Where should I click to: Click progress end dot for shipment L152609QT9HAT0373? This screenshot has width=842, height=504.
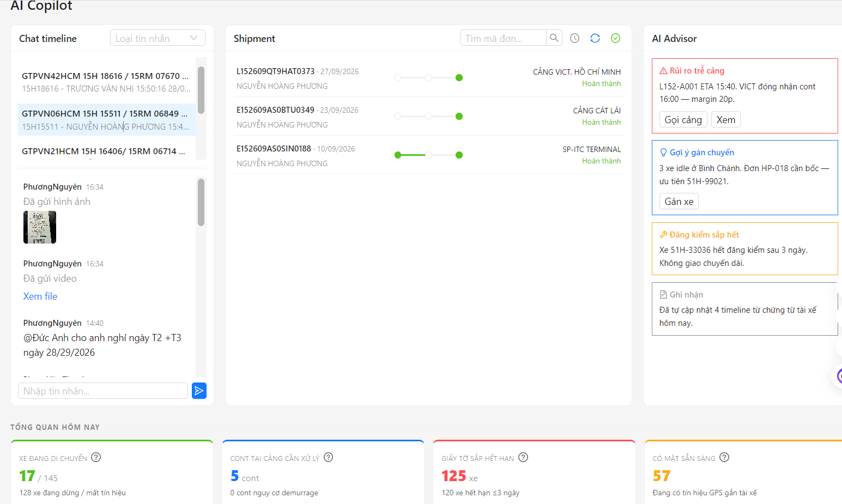(x=459, y=77)
